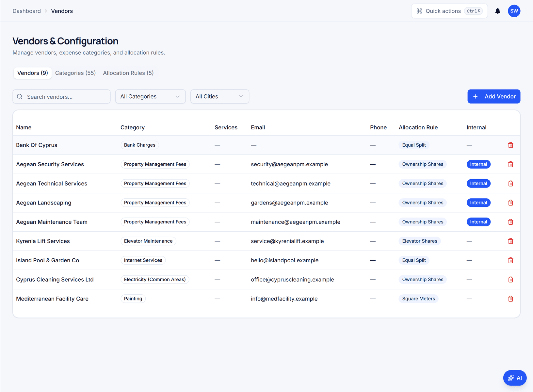
Task: Switch to the Categories (55) tab
Action: [75, 73]
